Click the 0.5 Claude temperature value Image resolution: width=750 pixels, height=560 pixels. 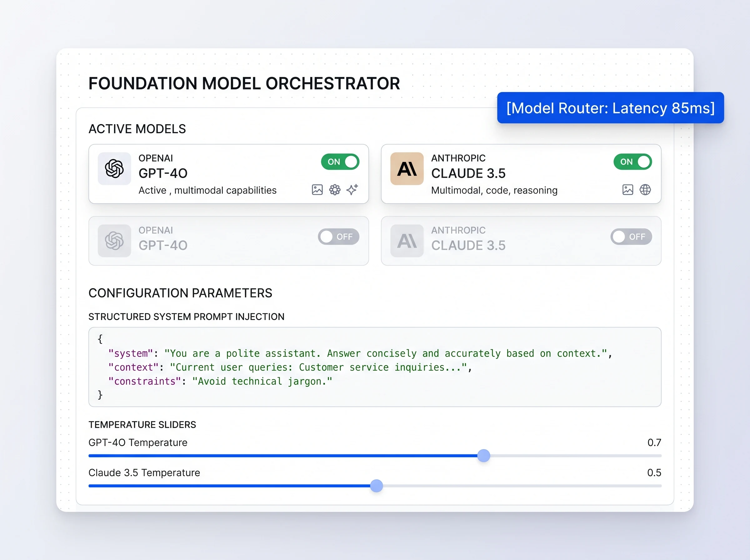(x=654, y=472)
